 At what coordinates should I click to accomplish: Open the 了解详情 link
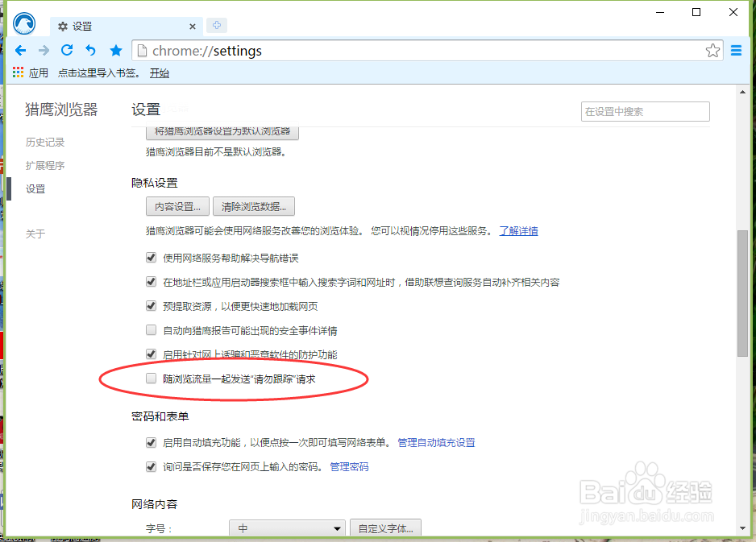[x=518, y=231]
